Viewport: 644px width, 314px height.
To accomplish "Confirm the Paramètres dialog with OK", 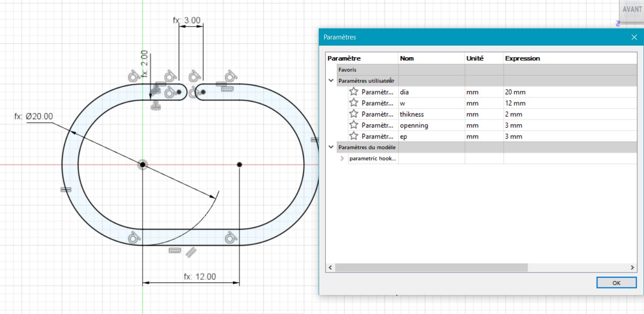I will click(617, 283).
